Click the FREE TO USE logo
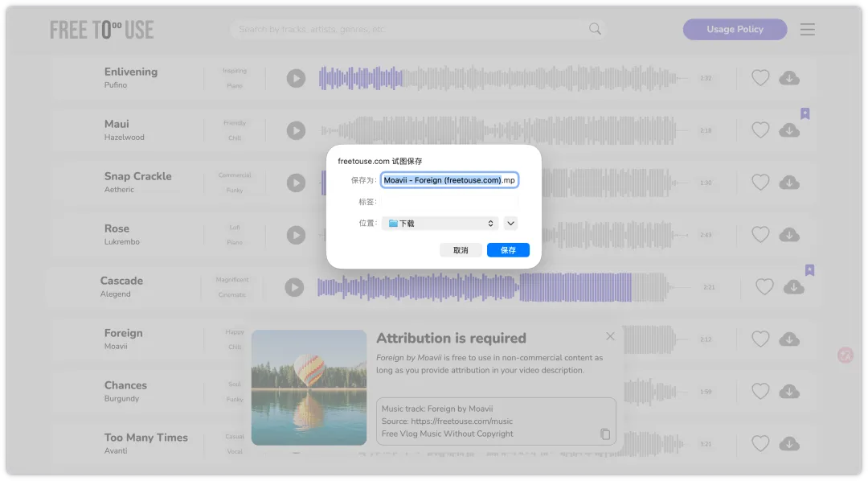868x481 pixels. pyautogui.click(x=101, y=30)
